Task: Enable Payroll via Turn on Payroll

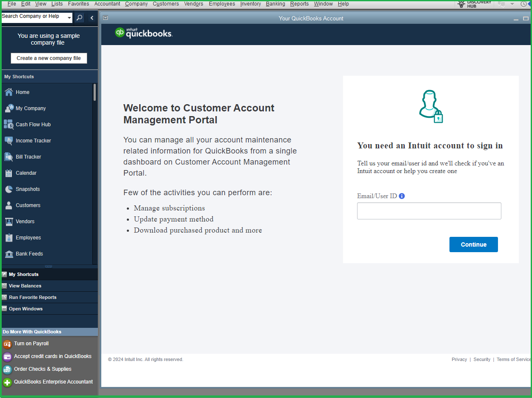Action: [x=31, y=343]
